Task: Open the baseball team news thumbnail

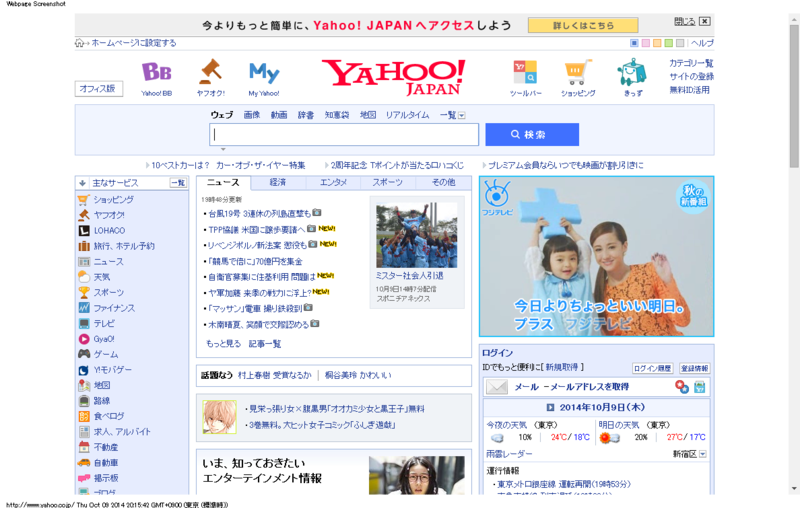Action: 417,235
